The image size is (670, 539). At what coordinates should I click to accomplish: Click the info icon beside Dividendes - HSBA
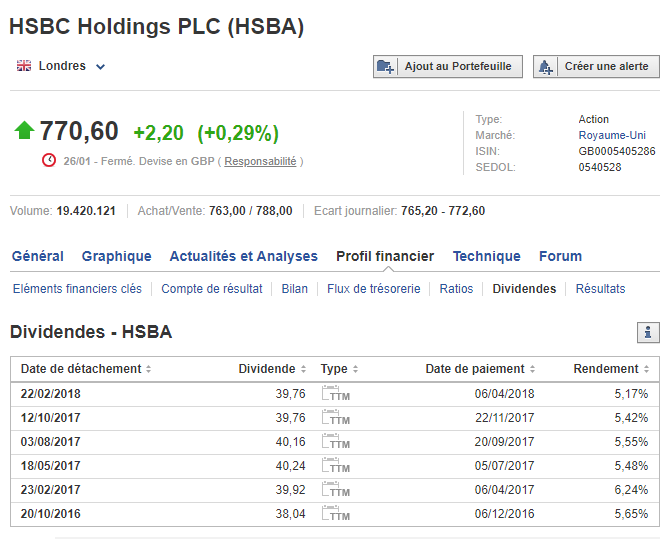point(648,332)
